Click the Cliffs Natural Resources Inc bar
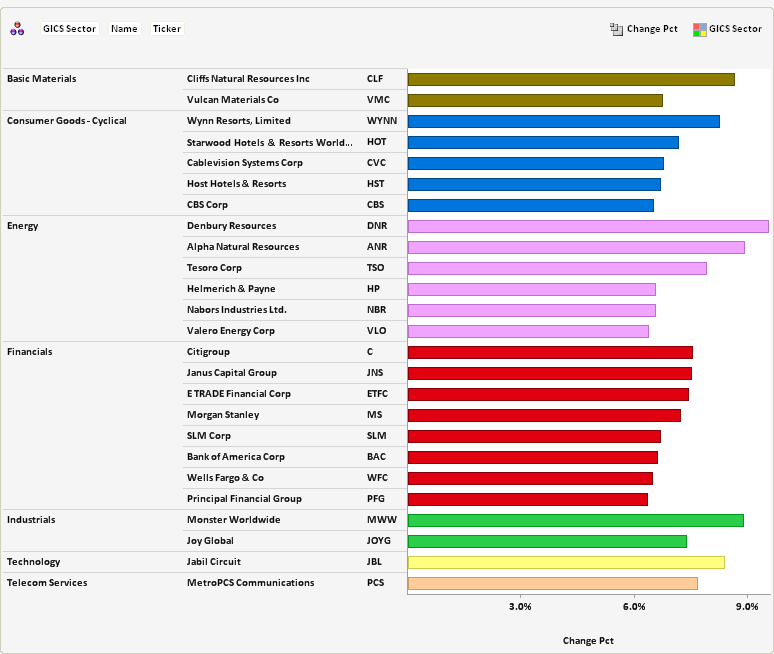Viewport: 774px width, 654px height. coord(571,79)
